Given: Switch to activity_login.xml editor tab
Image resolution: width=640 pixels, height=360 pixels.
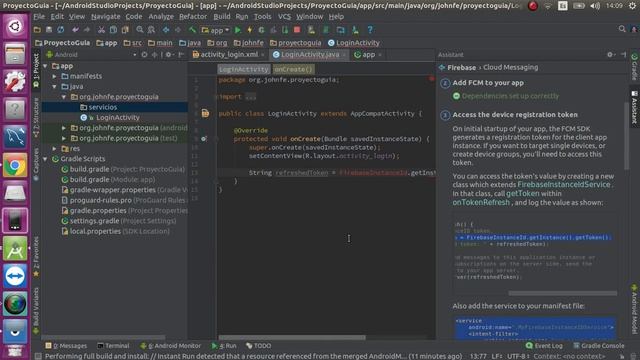Looking at the screenshot, I should pos(229,55).
